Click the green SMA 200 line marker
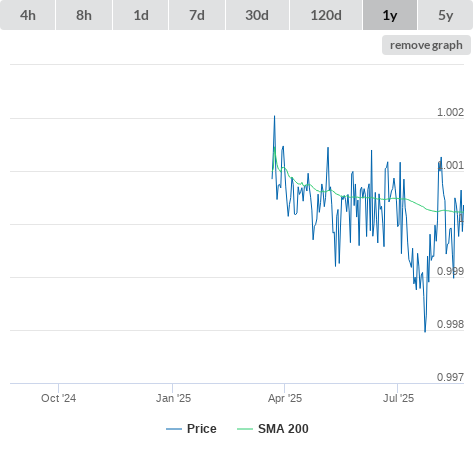This screenshot has height=455, width=474. point(245,429)
